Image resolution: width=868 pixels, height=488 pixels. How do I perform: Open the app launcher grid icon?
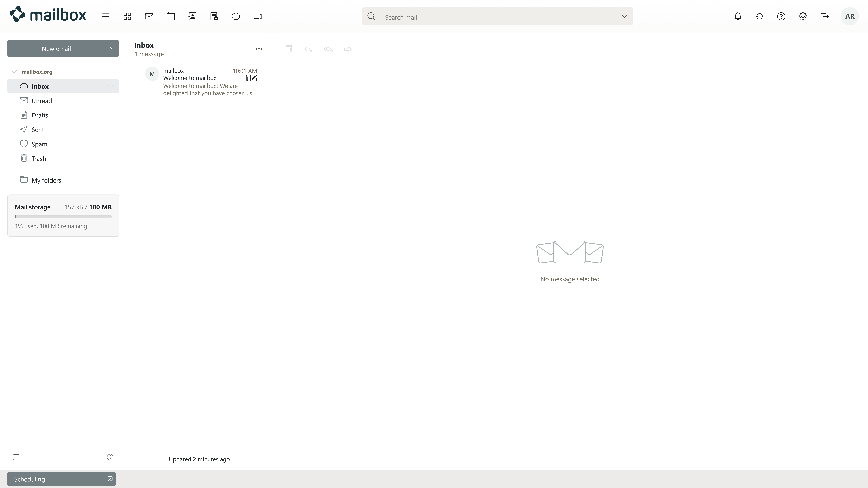point(127,16)
